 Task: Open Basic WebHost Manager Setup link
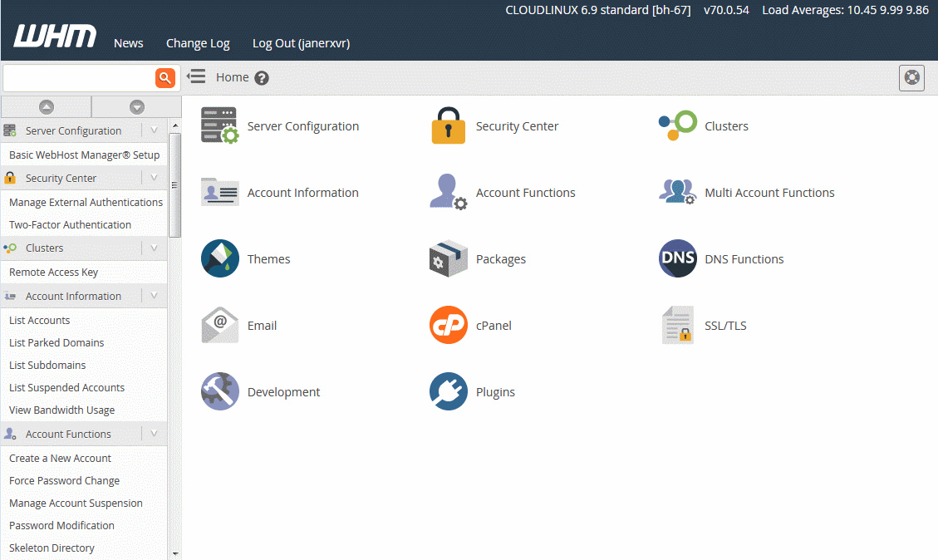click(x=85, y=155)
